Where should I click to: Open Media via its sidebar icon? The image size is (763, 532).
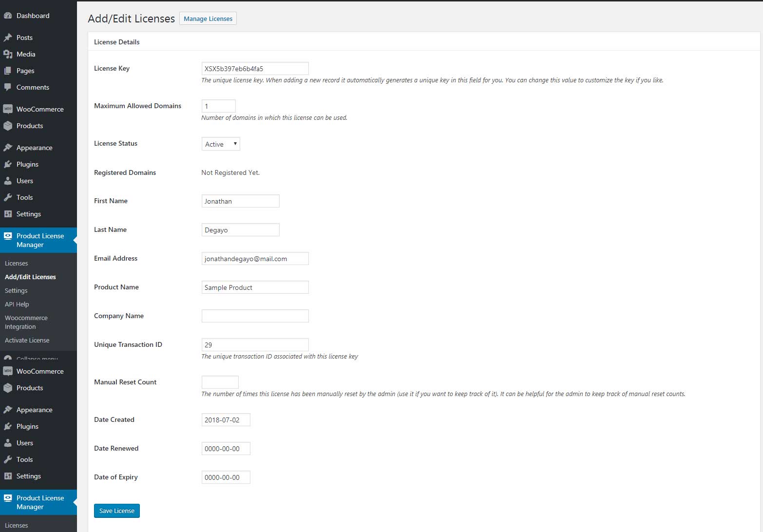[8, 54]
